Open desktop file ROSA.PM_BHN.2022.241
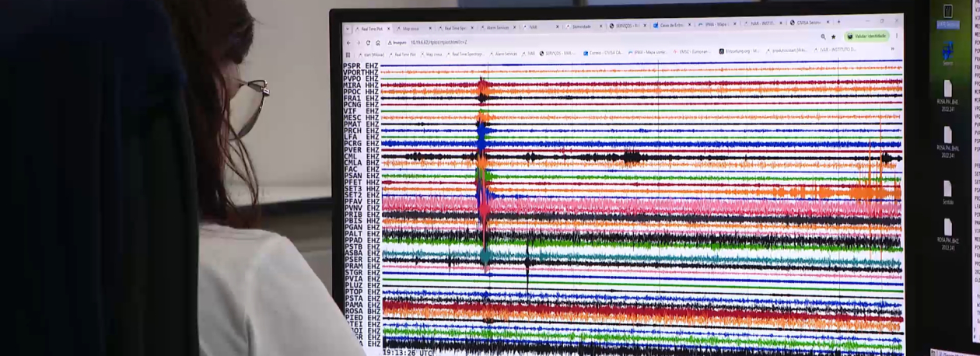The width and height of the screenshot is (980, 356). coord(947,141)
